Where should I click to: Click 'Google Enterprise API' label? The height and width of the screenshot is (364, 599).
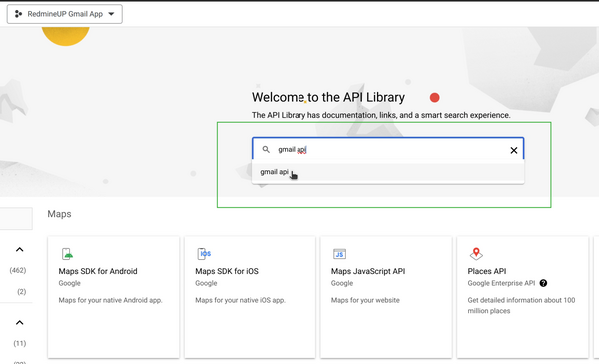pos(501,283)
